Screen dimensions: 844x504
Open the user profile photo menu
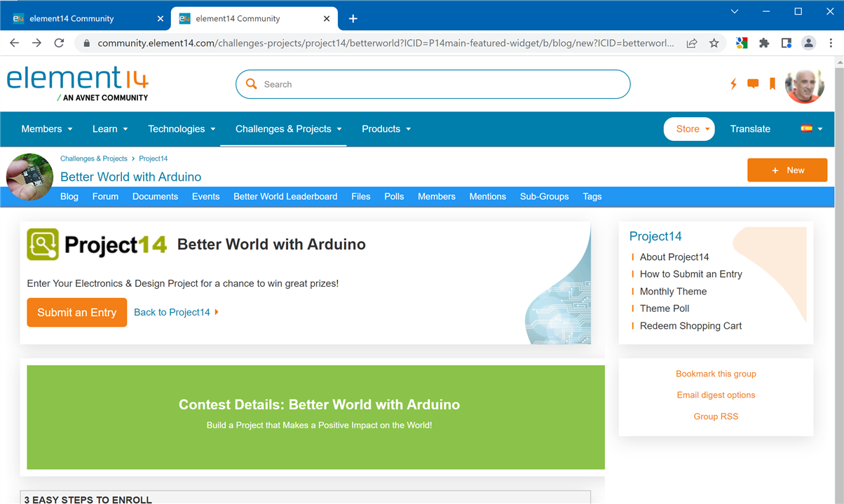tap(804, 86)
